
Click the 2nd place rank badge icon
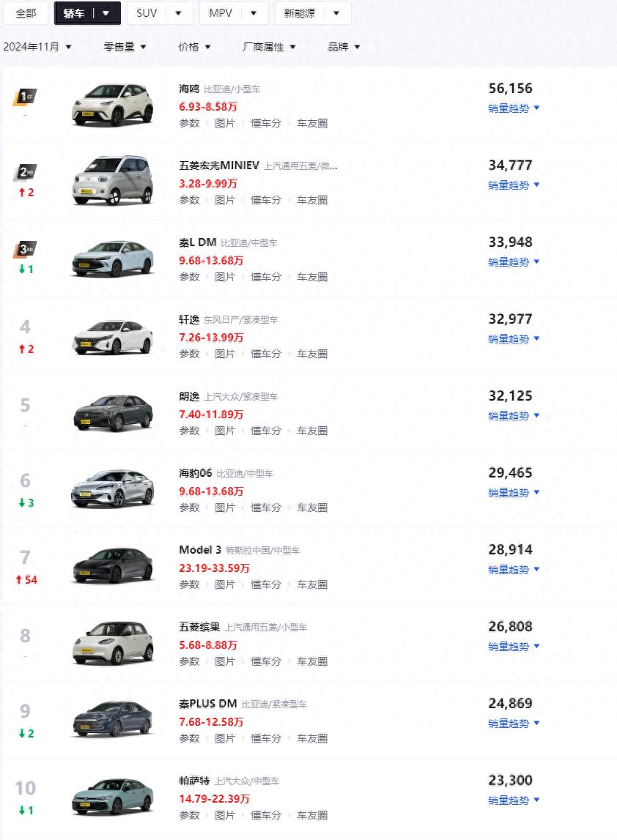pyautogui.click(x=25, y=173)
